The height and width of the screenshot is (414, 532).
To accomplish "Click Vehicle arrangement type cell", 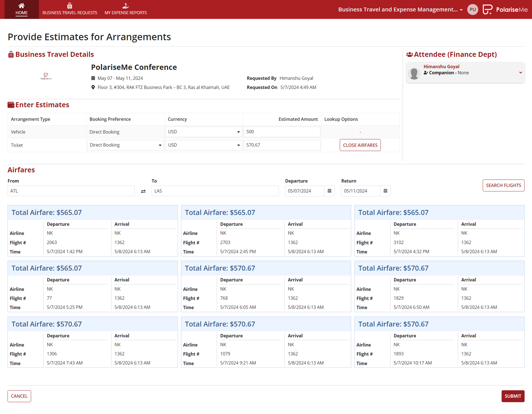I will (x=47, y=132).
